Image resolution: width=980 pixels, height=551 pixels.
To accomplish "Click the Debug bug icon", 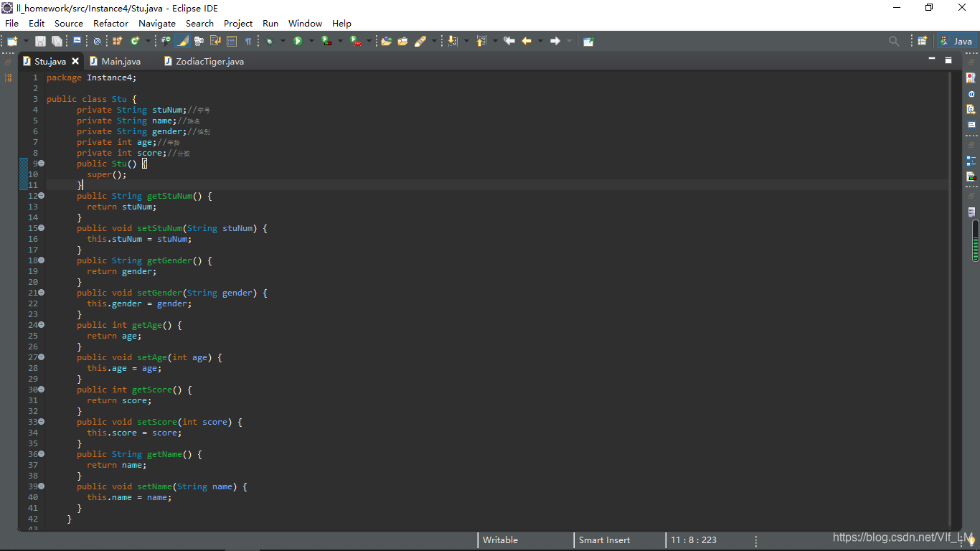I will click(269, 41).
